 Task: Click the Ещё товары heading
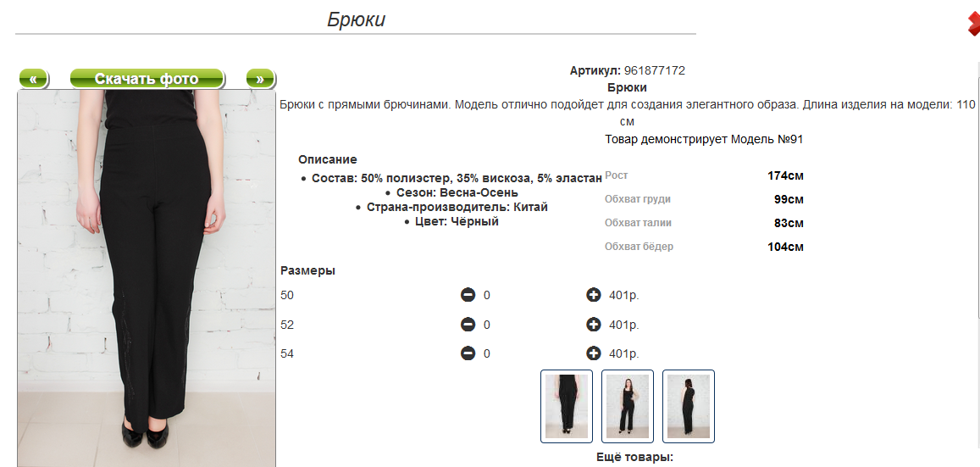(635, 457)
